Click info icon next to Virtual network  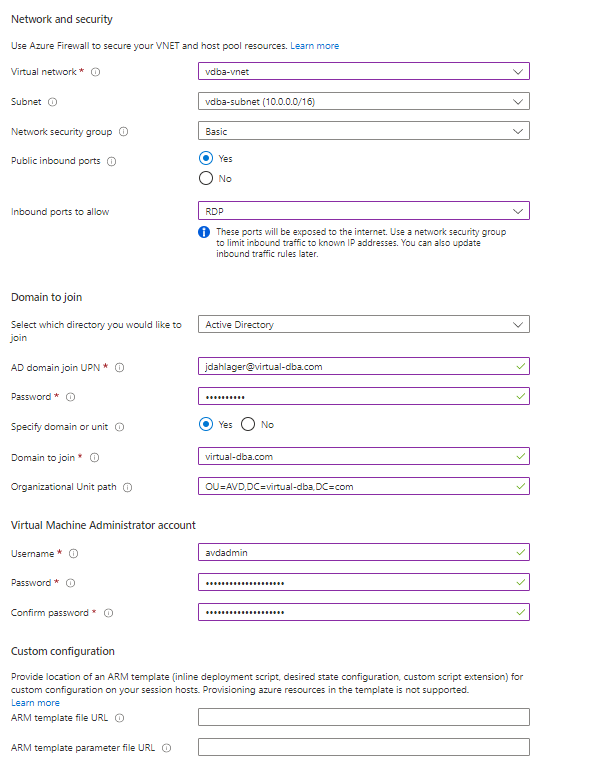pyautogui.click(x=96, y=72)
